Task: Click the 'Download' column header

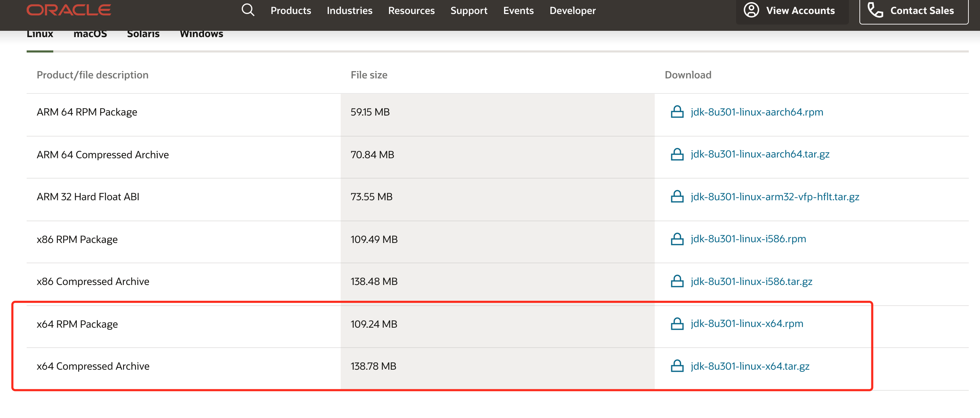Action: click(x=688, y=75)
